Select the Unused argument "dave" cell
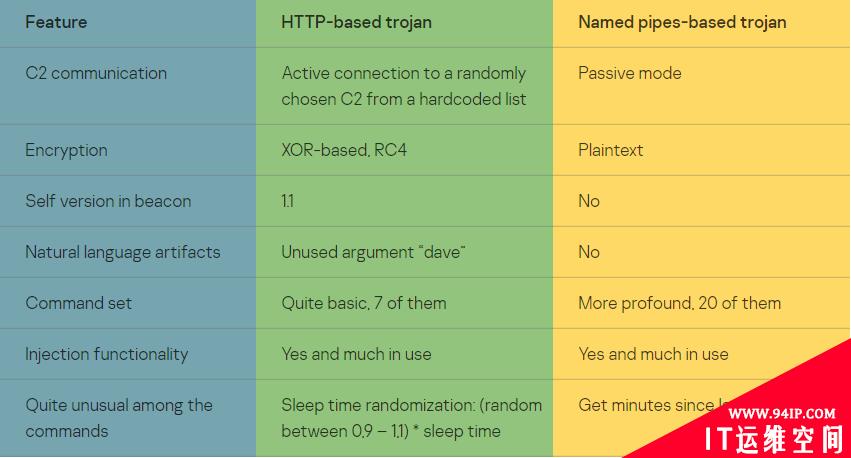851x458 pixels. [x=373, y=252]
